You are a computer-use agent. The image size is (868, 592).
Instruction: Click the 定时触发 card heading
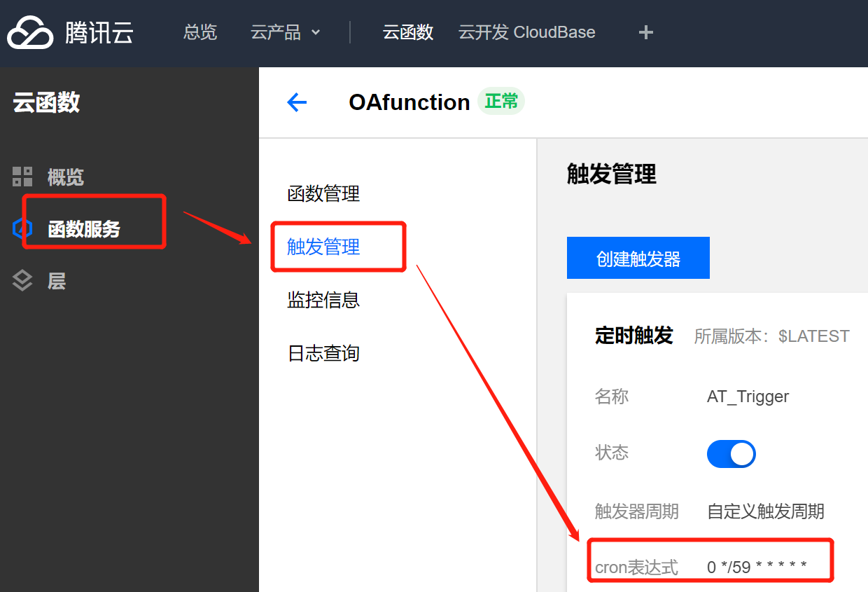coord(634,336)
